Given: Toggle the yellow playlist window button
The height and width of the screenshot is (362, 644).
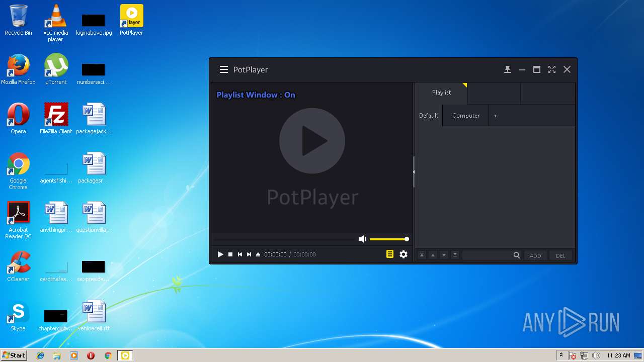Looking at the screenshot, I should [x=390, y=254].
